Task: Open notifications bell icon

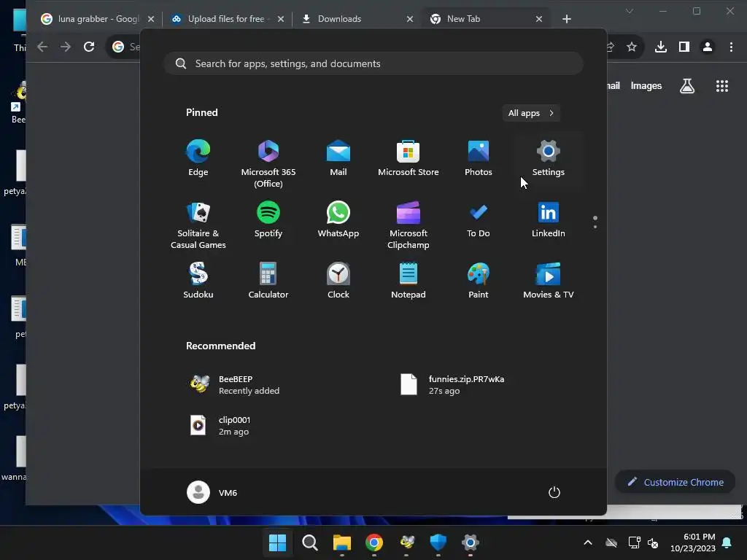Action: pos(727,542)
